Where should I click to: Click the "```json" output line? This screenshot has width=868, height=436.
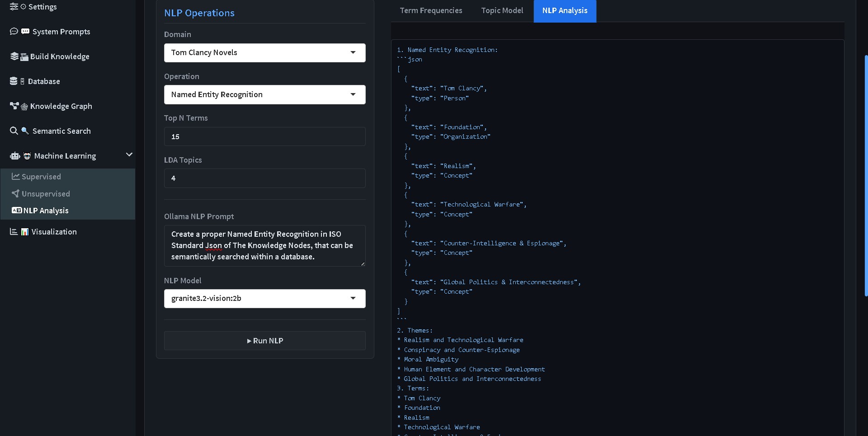point(410,60)
